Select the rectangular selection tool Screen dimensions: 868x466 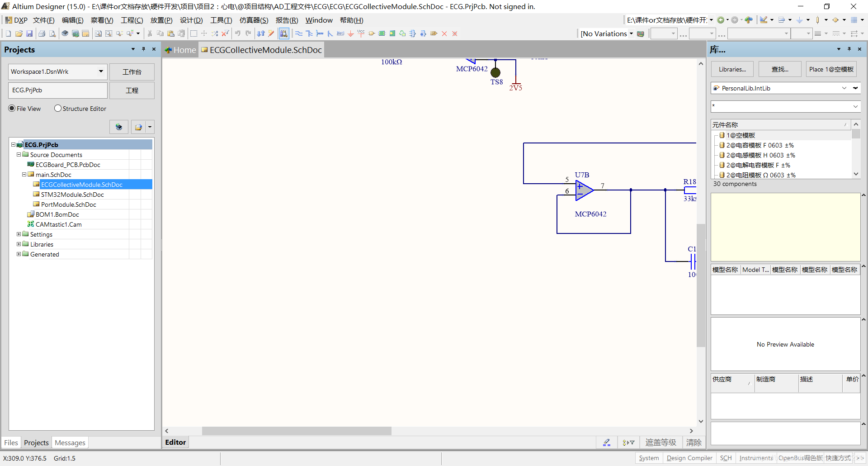[193, 33]
